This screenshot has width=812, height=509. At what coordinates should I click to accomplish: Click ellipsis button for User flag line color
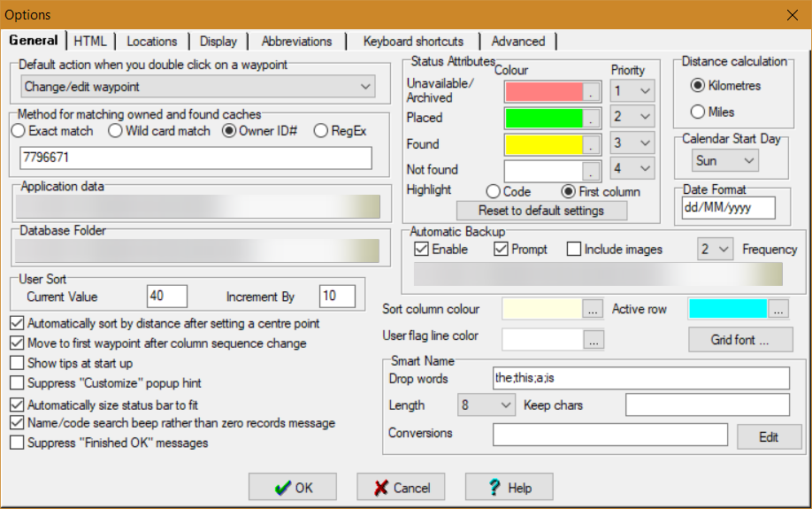(593, 340)
